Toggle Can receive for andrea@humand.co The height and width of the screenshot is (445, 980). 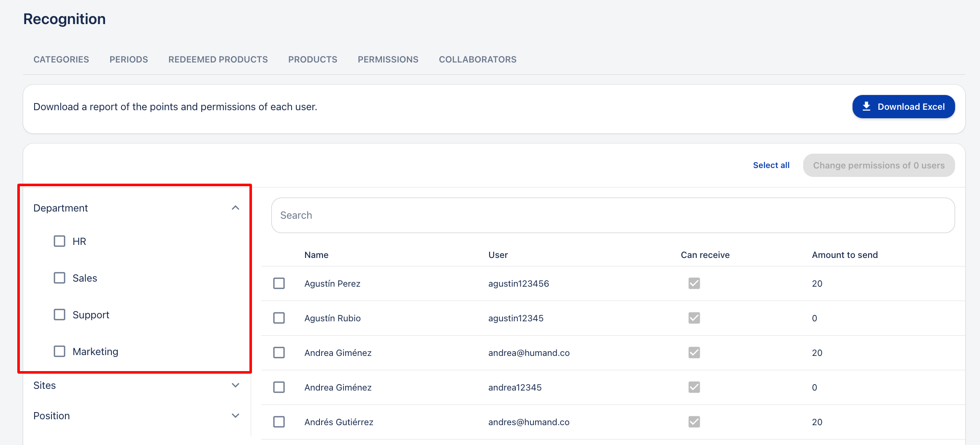click(694, 353)
